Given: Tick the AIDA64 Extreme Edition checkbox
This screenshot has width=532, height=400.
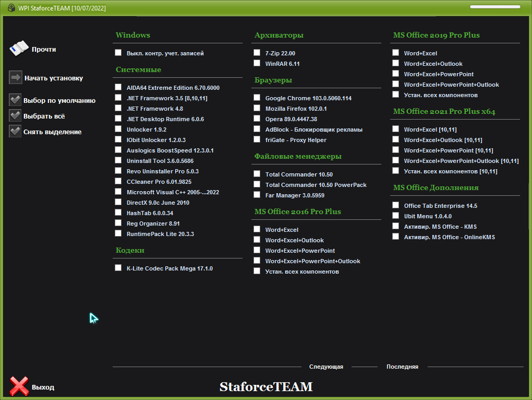Looking at the screenshot, I should pyautogui.click(x=118, y=87).
